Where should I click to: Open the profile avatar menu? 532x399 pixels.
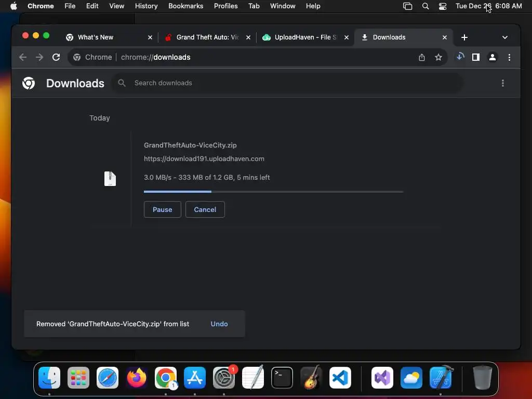tap(493, 57)
